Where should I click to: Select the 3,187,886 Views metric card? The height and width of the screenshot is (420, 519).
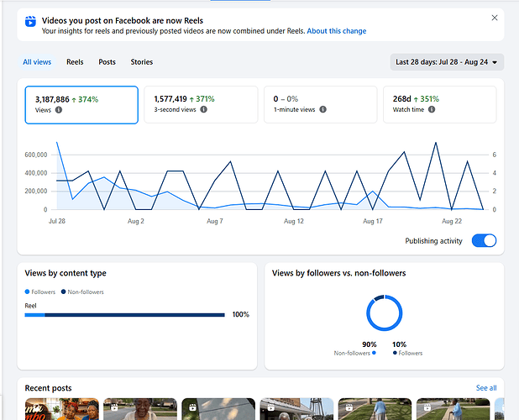click(81, 105)
